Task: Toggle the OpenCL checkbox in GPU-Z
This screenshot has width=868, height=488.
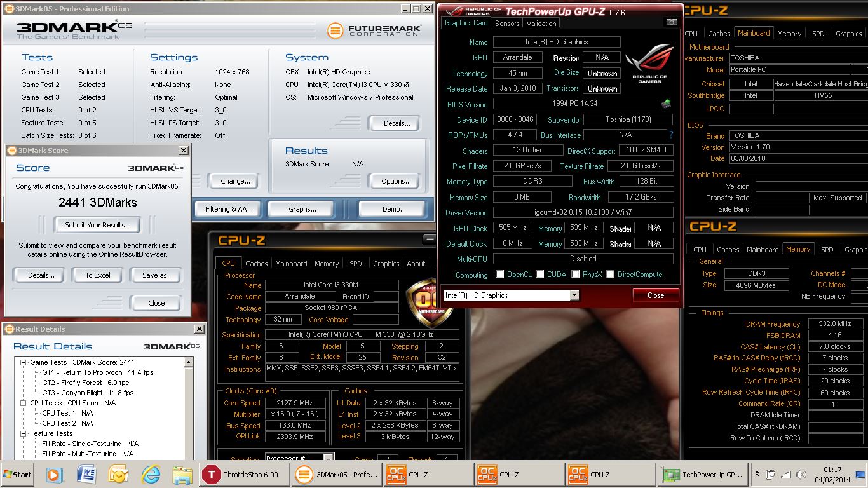Action: pyautogui.click(x=500, y=274)
